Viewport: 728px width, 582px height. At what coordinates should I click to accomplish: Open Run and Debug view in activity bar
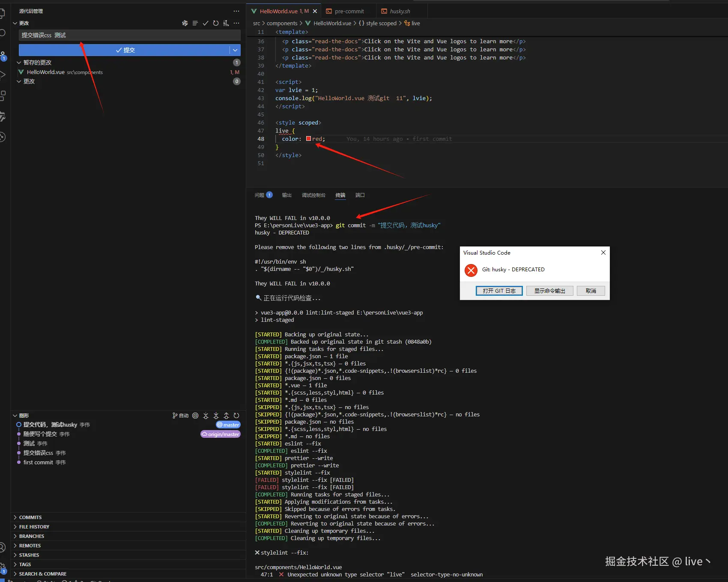coord(2,75)
